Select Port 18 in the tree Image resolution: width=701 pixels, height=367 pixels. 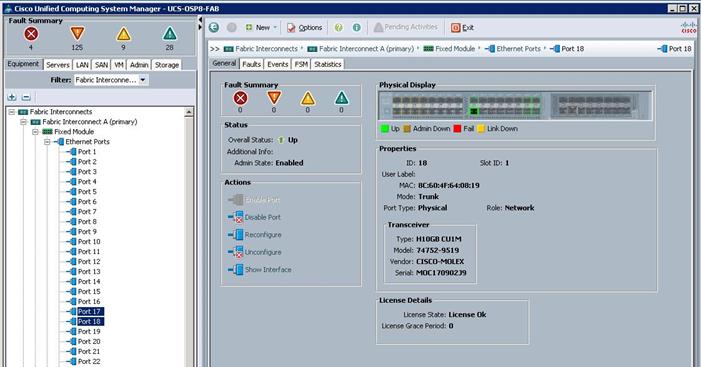click(90, 321)
